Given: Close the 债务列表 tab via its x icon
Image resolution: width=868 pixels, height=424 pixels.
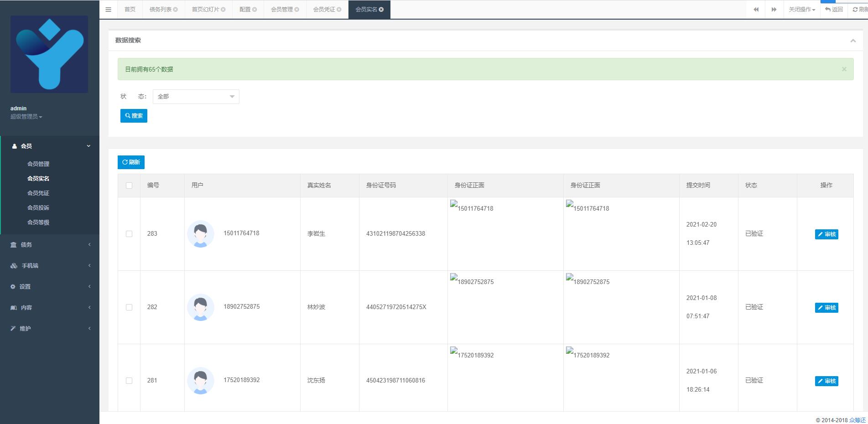Looking at the screenshot, I should (176, 10).
